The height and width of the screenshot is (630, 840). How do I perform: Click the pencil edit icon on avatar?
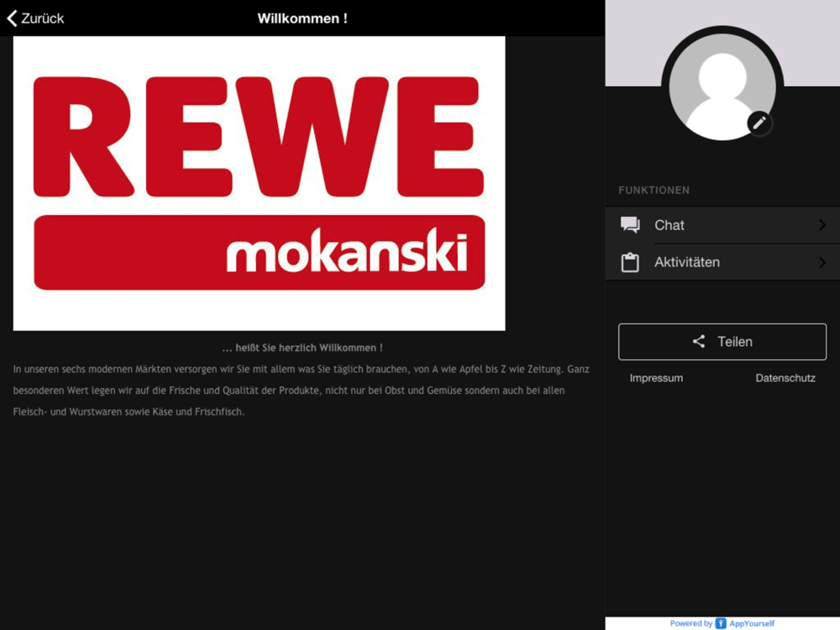click(759, 123)
